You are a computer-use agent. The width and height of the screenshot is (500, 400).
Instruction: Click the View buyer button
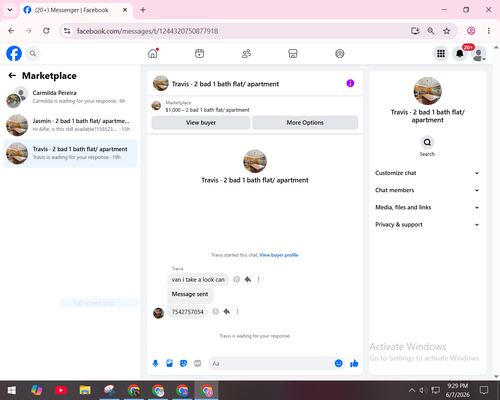click(x=201, y=123)
